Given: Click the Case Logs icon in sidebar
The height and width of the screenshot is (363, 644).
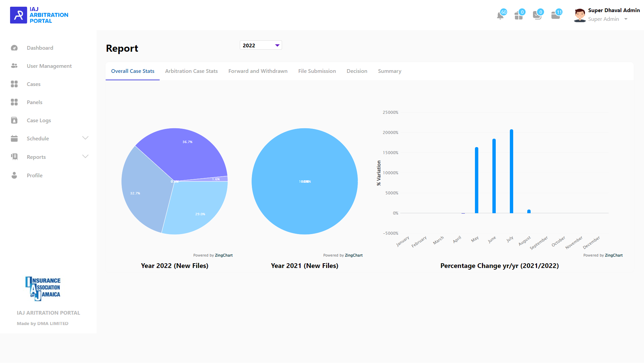Looking at the screenshot, I should click(14, 121).
